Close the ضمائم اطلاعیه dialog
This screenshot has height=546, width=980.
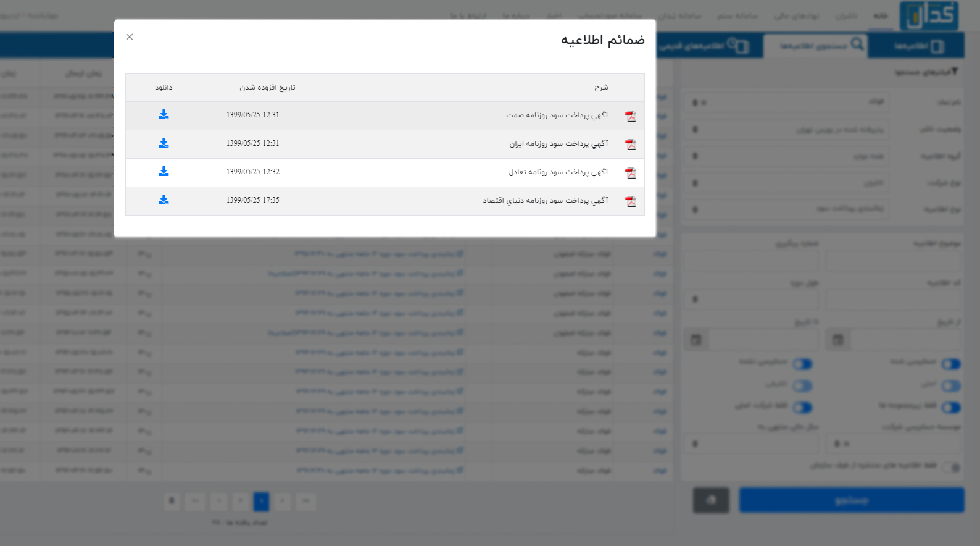130,37
